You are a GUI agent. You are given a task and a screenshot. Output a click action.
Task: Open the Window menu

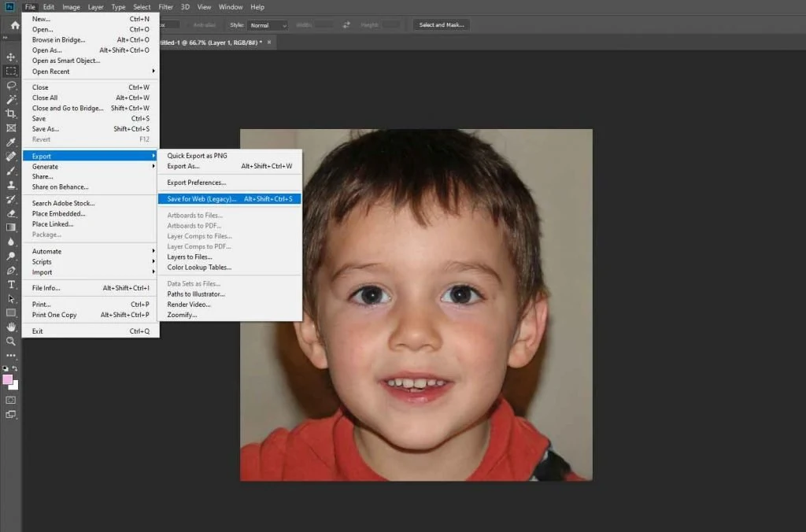pos(231,7)
